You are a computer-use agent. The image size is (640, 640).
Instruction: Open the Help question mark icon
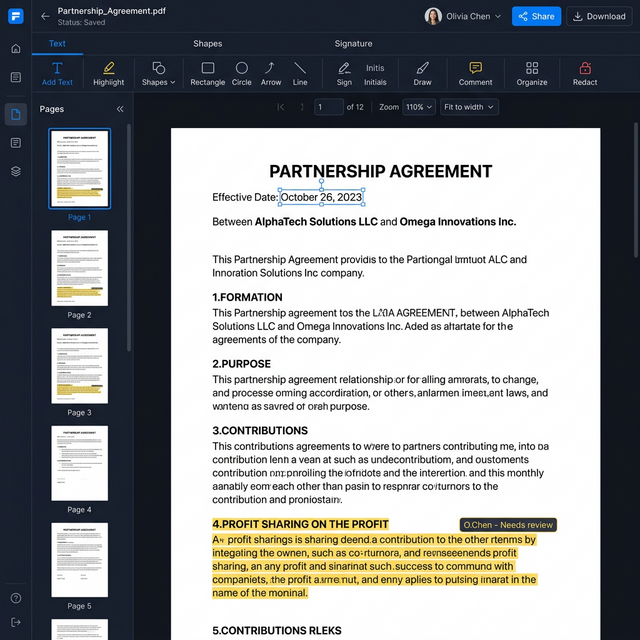(16, 598)
